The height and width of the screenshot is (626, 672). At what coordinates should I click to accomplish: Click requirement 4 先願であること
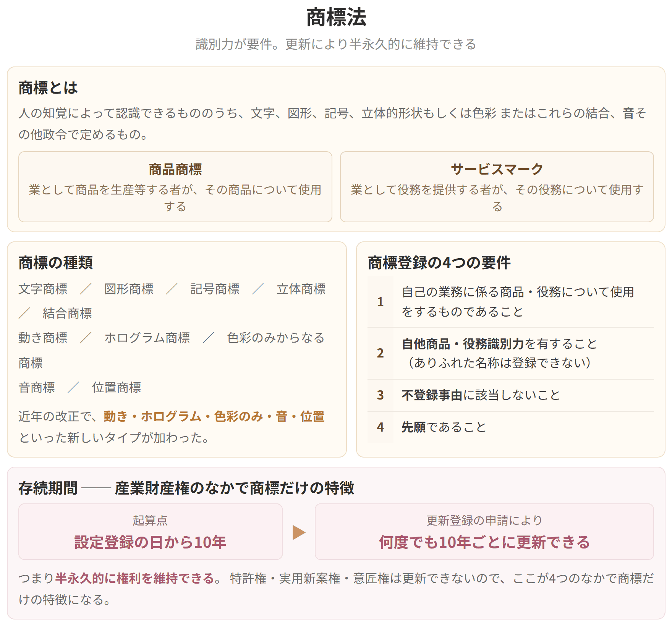(510, 427)
